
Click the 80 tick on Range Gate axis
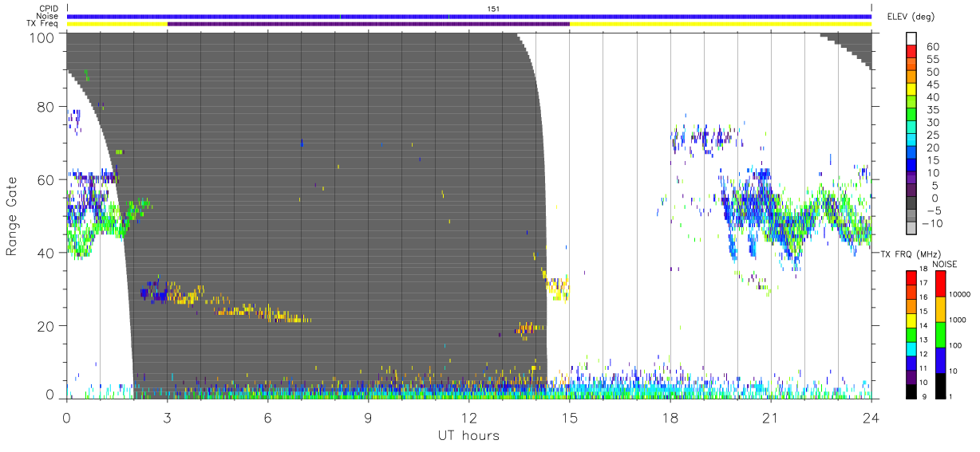pos(47,106)
